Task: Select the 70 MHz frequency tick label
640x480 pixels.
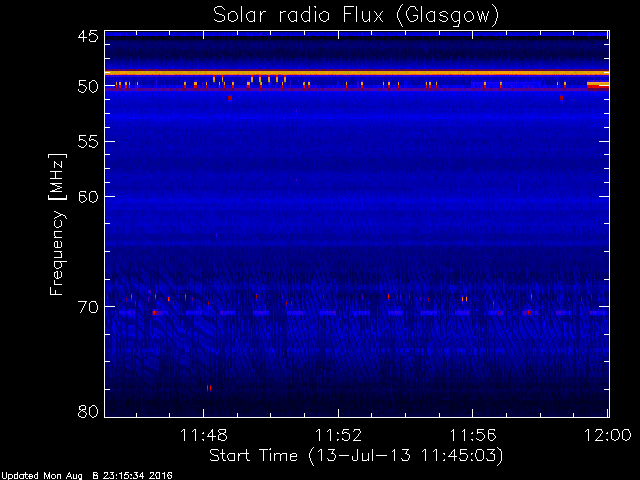Action: (88, 307)
